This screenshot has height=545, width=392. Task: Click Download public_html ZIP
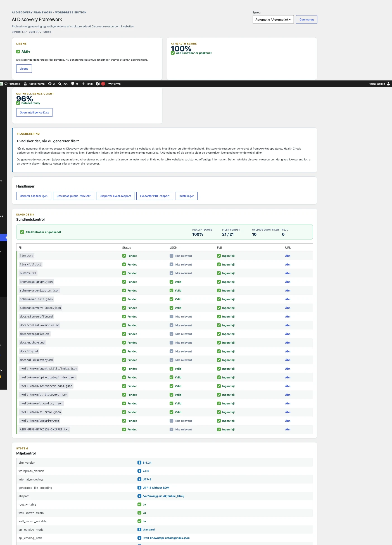pyautogui.click(x=73, y=196)
